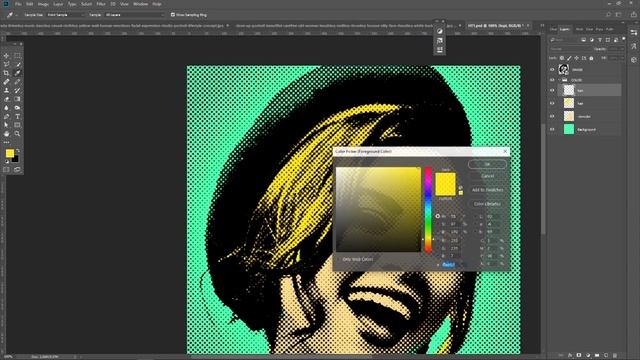Open the File menu
Viewport: 640px width, 360px height.
point(18,4)
